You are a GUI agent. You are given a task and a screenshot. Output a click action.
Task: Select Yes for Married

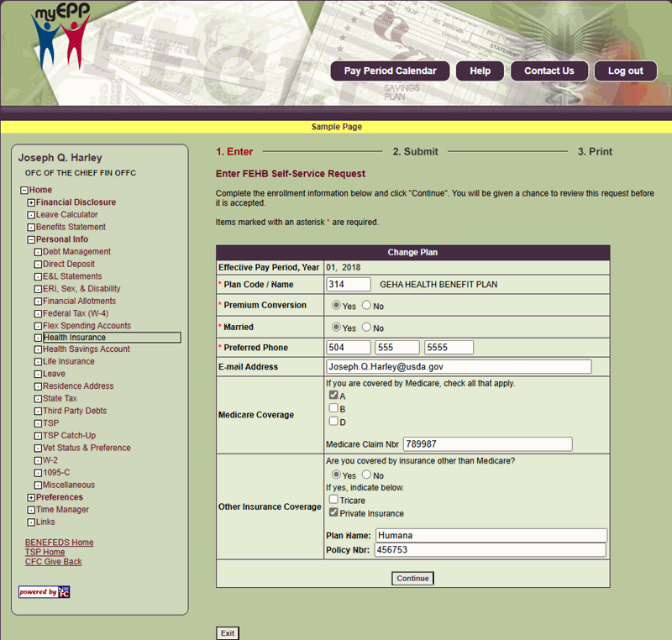[x=337, y=327]
